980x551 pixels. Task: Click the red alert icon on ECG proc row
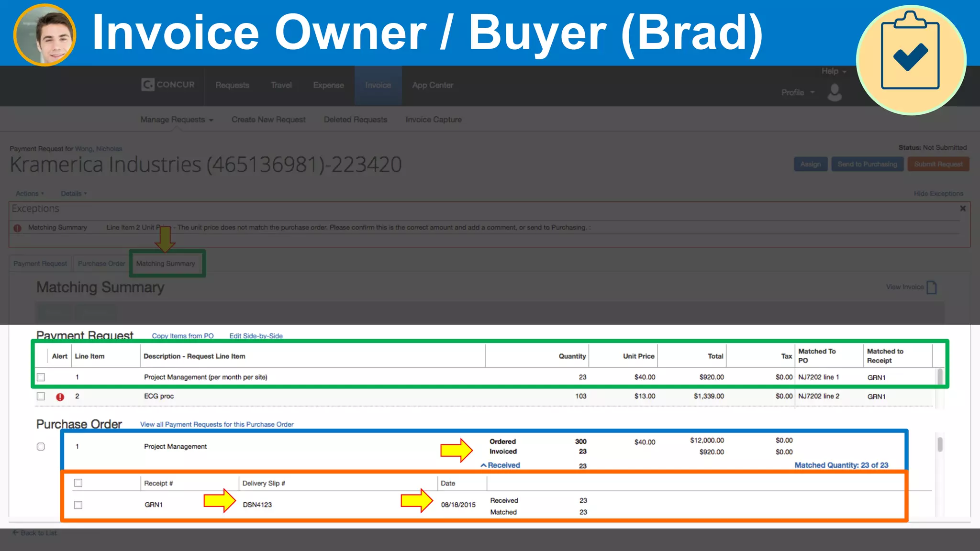(60, 397)
